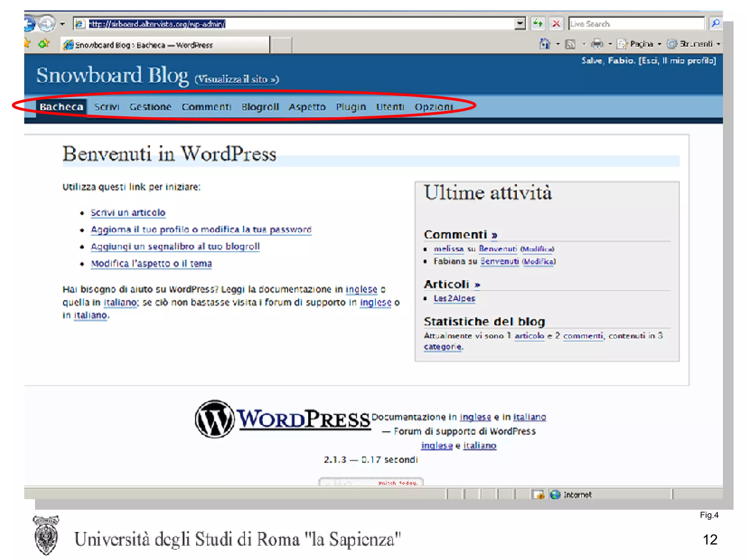
Task: Click the browser home icon
Action: (x=545, y=44)
